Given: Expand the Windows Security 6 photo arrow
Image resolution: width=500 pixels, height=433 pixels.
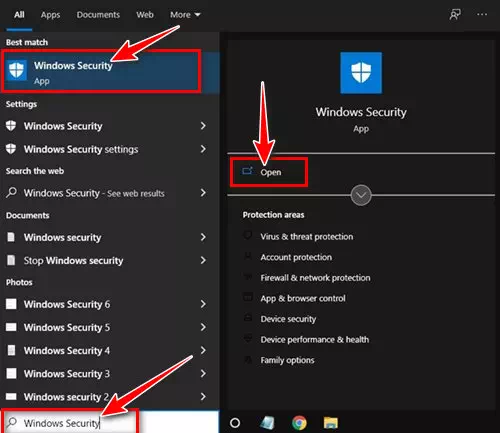Looking at the screenshot, I should coord(203,304).
